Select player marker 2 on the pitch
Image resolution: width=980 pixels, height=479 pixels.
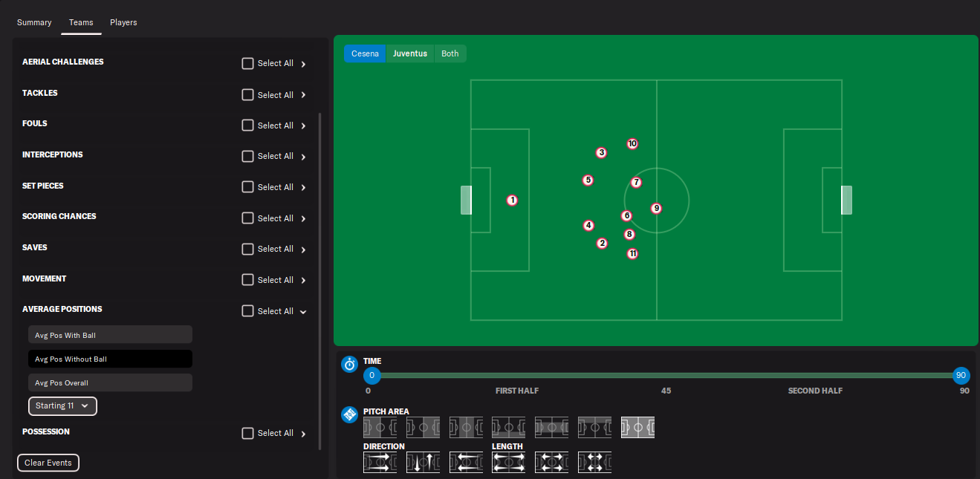[602, 244]
